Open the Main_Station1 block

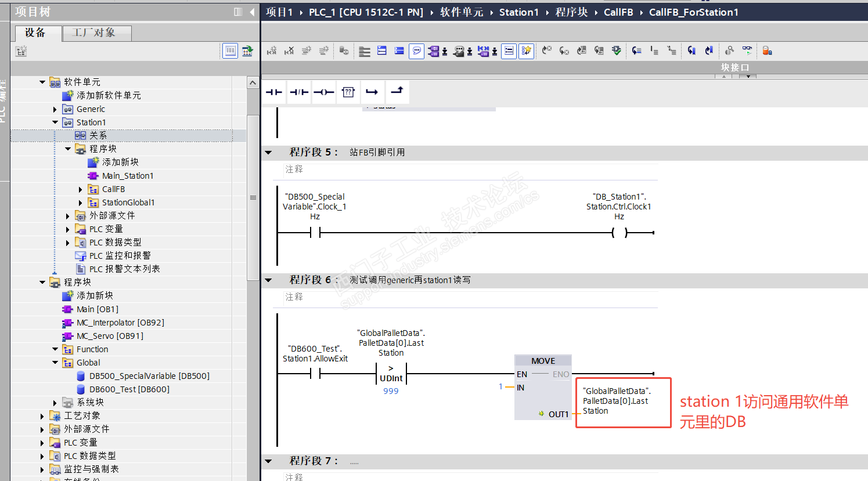click(x=128, y=176)
